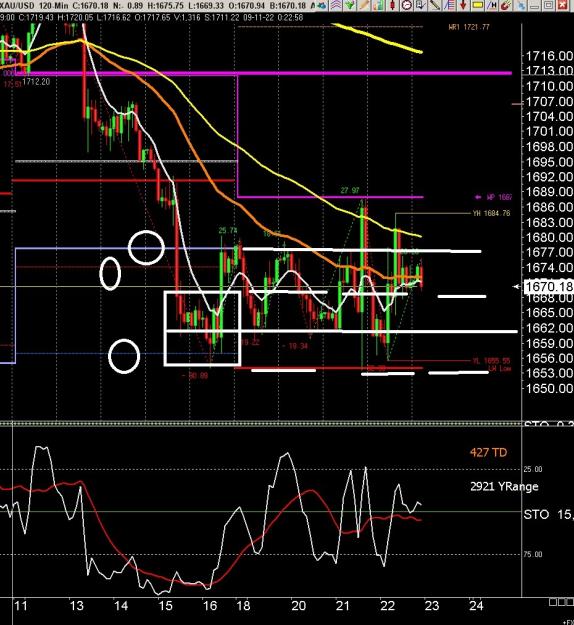Select the yellow rectangle drawing tool
574x625 pixels.
point(478,5)
